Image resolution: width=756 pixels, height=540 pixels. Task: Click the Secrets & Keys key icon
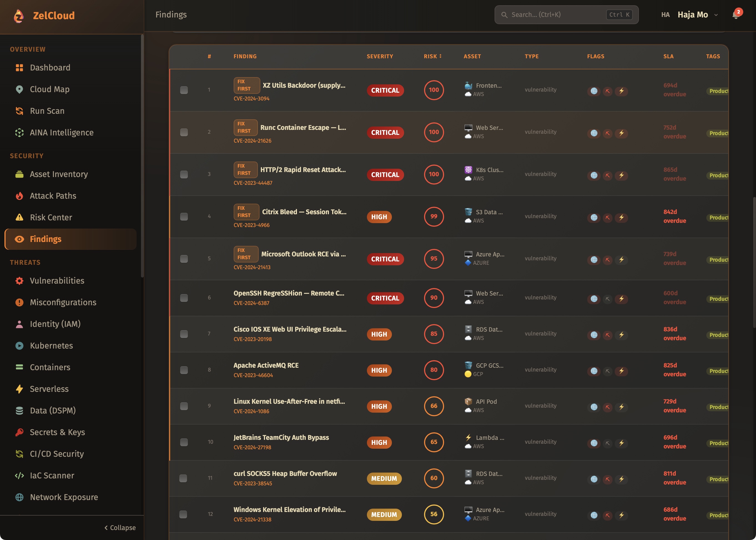(x=19, y=432)
